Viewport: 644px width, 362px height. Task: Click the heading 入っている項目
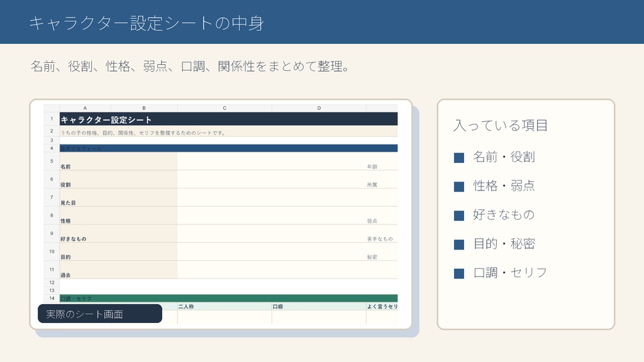click(x=500, y=125)
